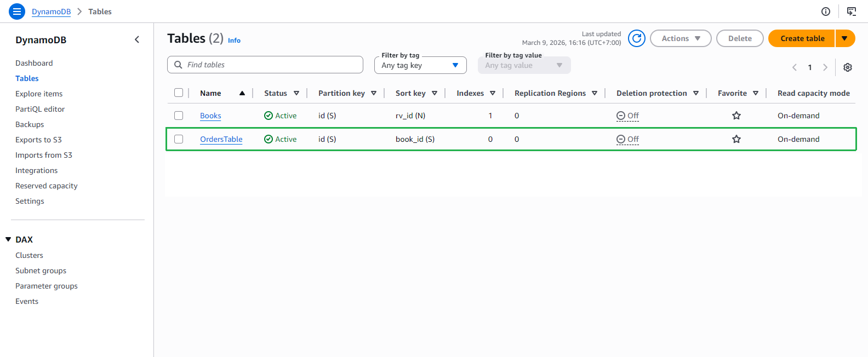Open Backups in sidebar
The height and width of the screenshot is (357, 868).
(30, 124)
